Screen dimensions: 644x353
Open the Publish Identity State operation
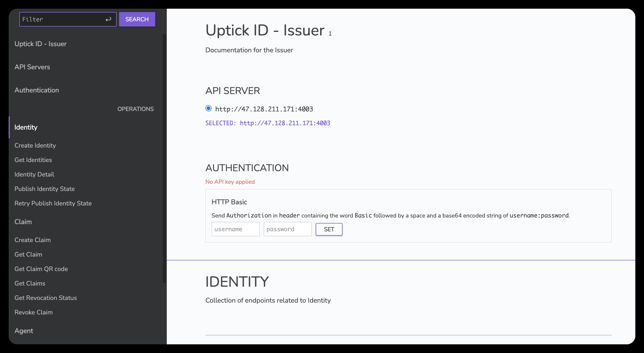45,189
